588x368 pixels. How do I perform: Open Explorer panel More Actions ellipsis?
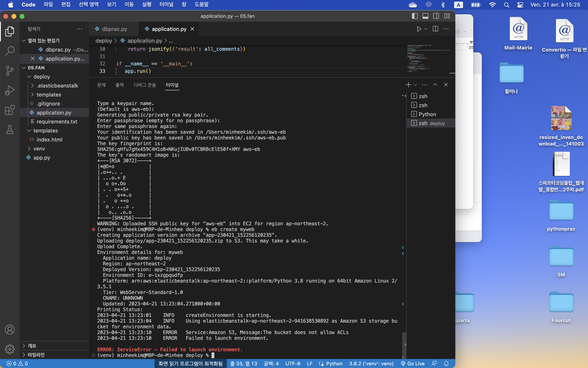79,29
